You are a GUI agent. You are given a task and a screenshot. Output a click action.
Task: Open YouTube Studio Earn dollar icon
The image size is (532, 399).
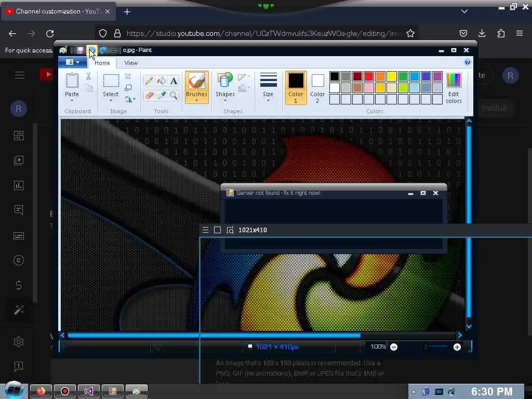(x=19, y=285)
